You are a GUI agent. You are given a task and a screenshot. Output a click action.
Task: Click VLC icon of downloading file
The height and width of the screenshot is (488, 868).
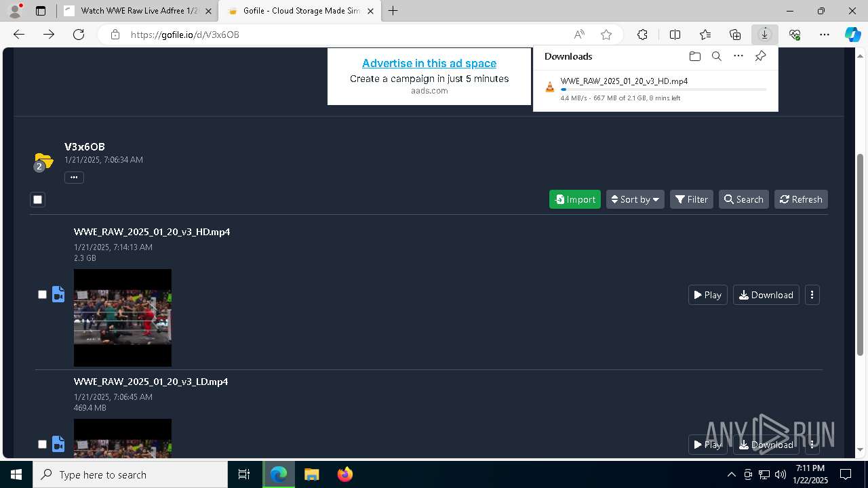[x=550, y=87]
